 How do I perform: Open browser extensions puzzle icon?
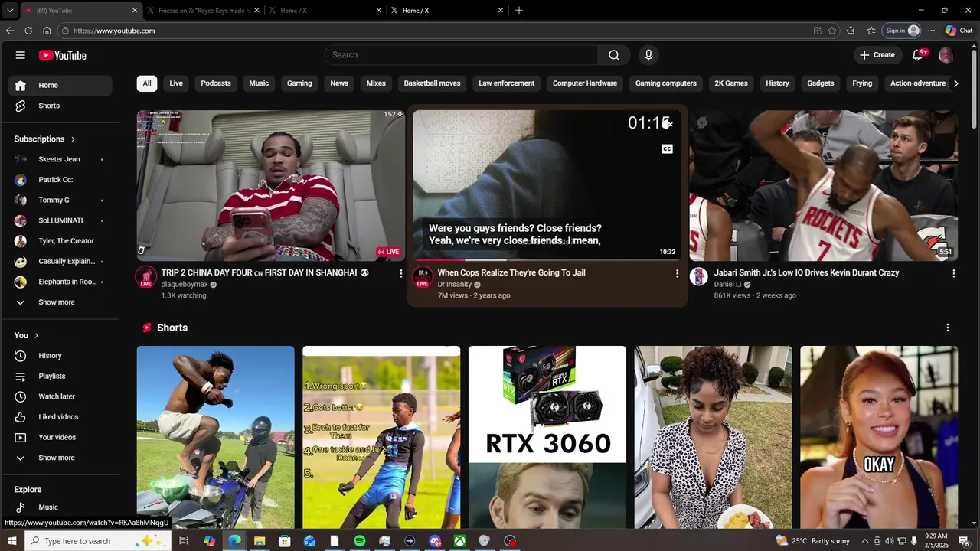coord(851,31)
